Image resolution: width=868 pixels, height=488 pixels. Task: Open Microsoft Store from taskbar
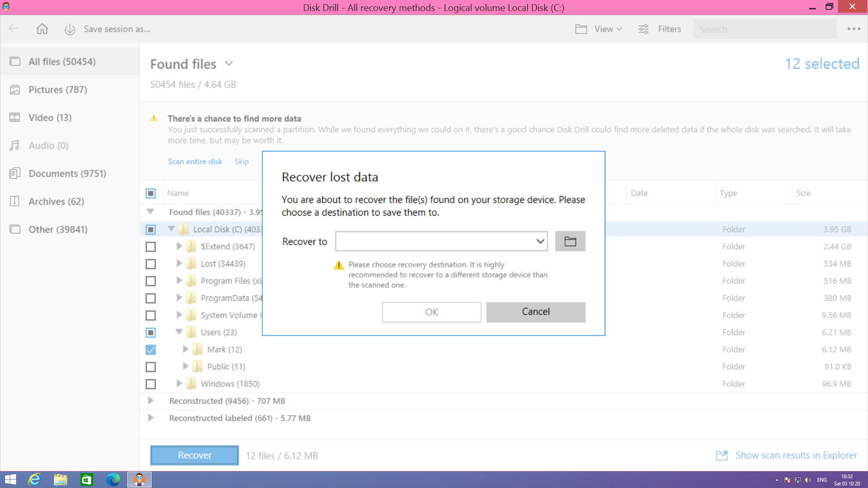click(x=86, y=480)
